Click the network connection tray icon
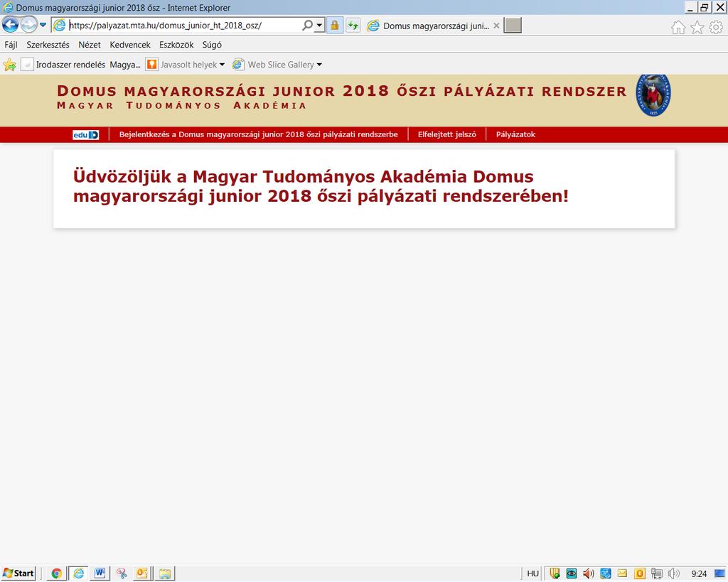 (656, 573)
